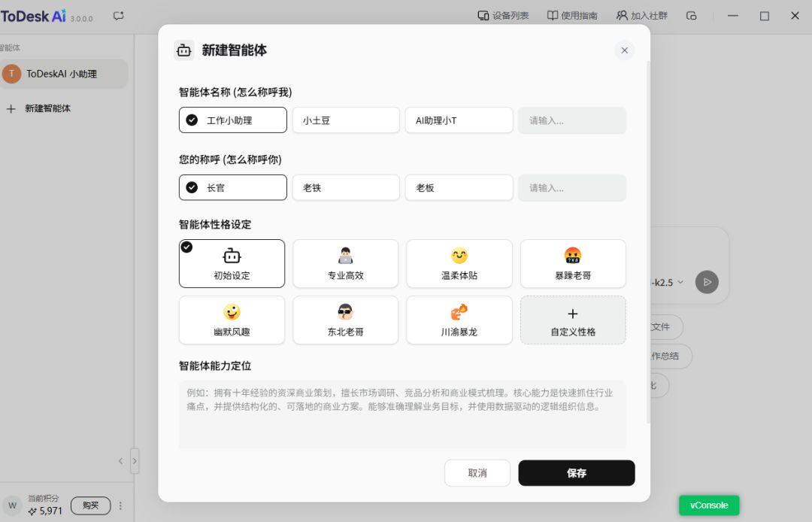Open the model dropdown showing k2.5
Screen dimensions: 812x522
[x=668, y=283]
